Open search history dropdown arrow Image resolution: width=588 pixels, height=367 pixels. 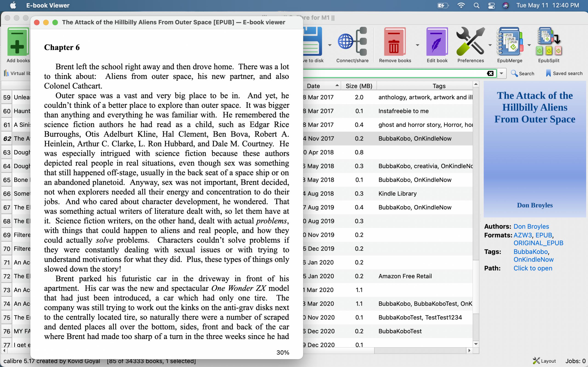(x=501, y=73)
